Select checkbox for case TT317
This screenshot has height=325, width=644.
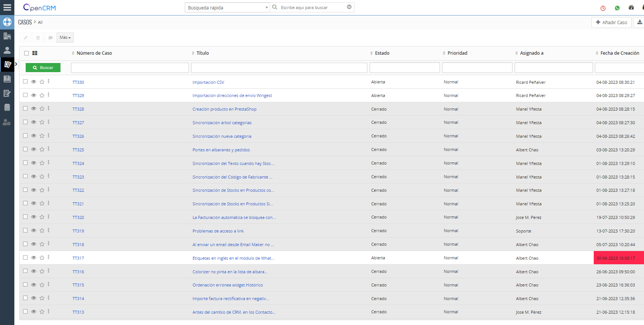coord(25,257)
